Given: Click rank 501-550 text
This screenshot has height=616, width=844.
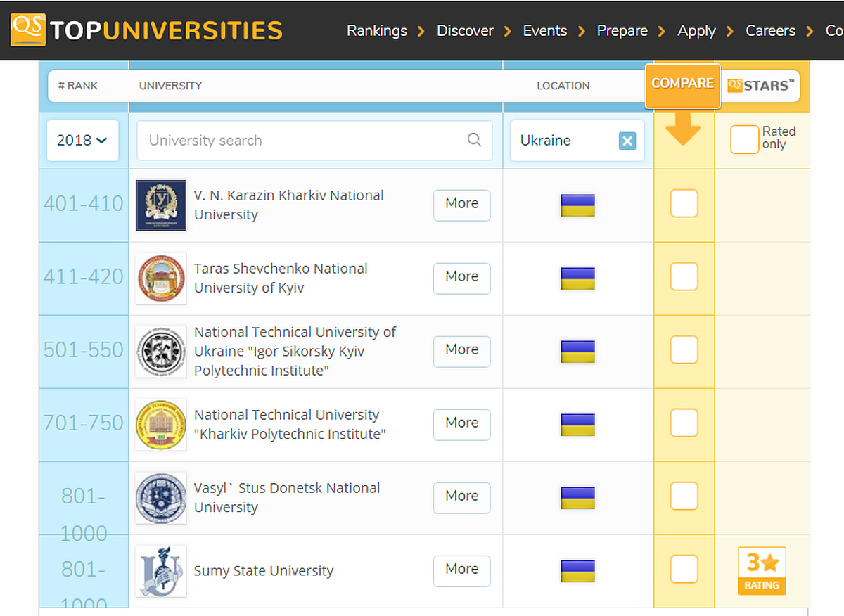Looking at the screenshot, I should tap(84, 349).
